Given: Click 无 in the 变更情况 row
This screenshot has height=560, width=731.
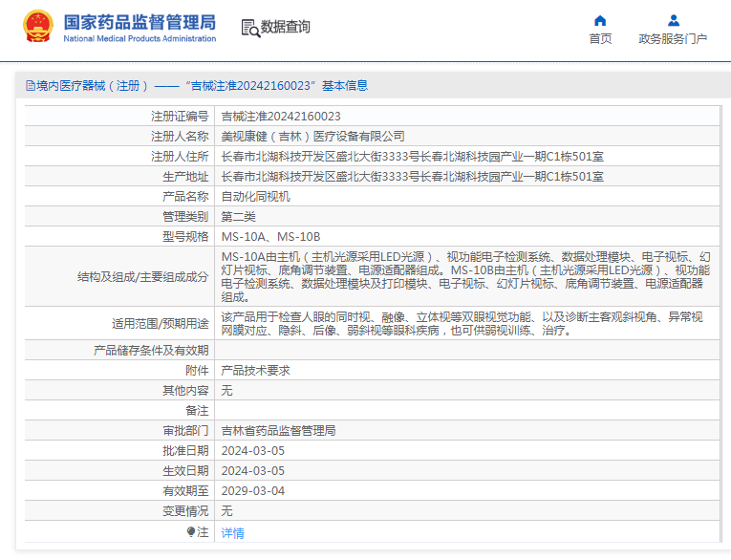Looking at the screenshot, I should (x=227, y=510).
